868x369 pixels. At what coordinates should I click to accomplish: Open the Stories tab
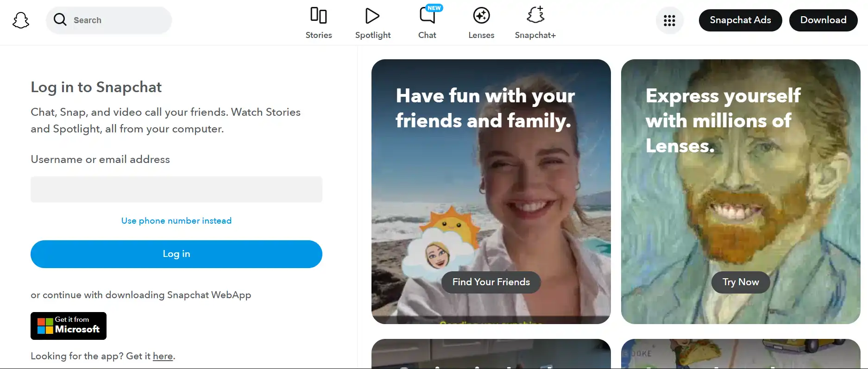pyautogui.click(x=319, y=23)
